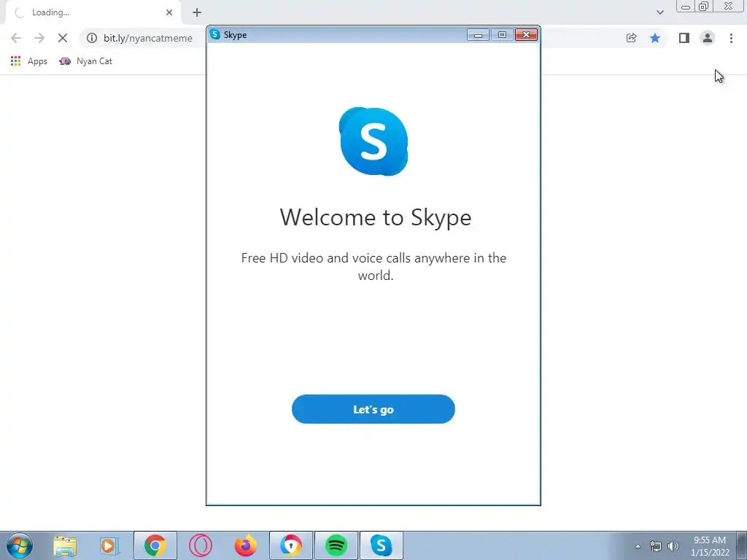Open the Chrome profile avatar menu
The image size is (747, 560).
[x=708, y=38]
